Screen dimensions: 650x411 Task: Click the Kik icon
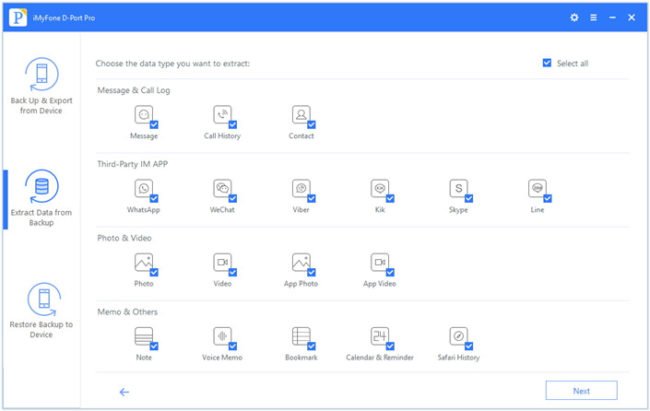pyautogui.click(x=380, y=188)
